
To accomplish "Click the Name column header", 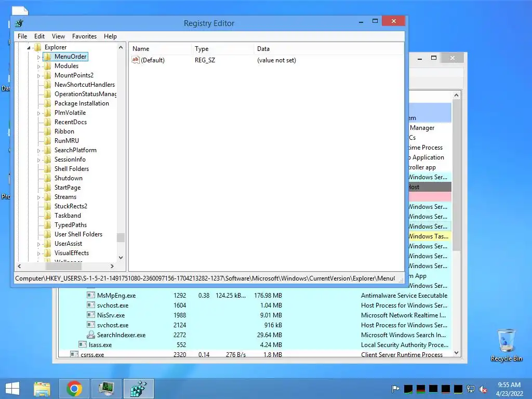I will point(160,49).
